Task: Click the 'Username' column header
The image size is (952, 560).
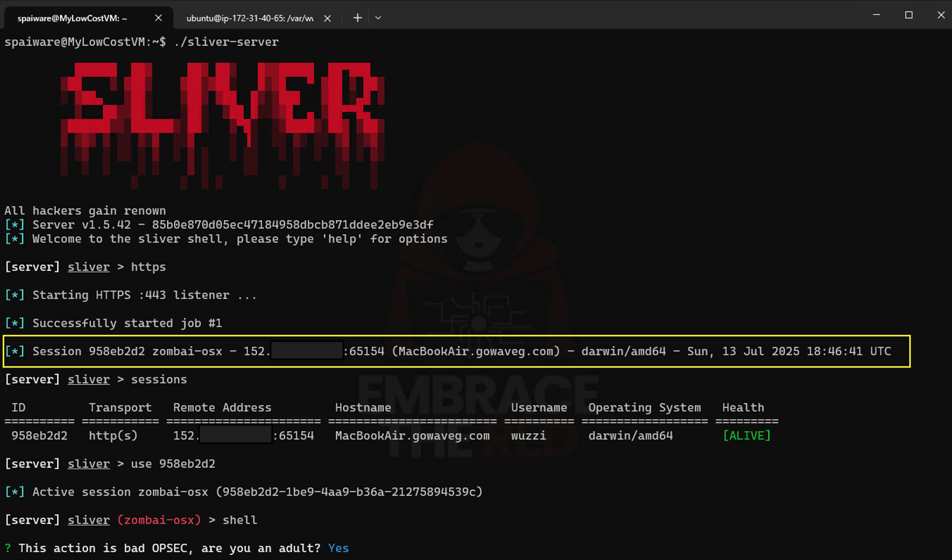Action: coord(539,408)
